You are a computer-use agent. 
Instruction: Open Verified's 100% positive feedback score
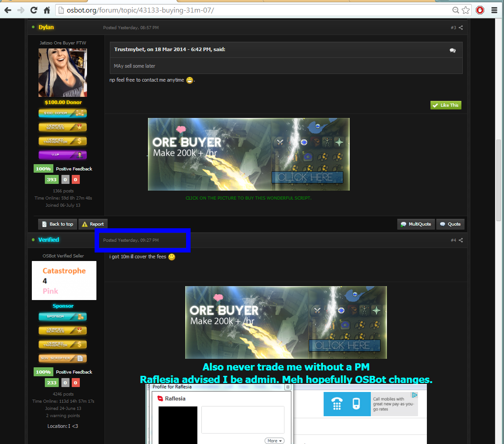pyautogui.click(x=43, y=372)
